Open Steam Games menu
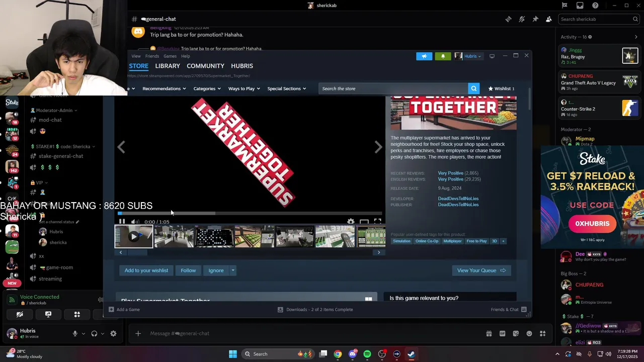This screenshot has height=362, width=644. (x=170, y=56)
